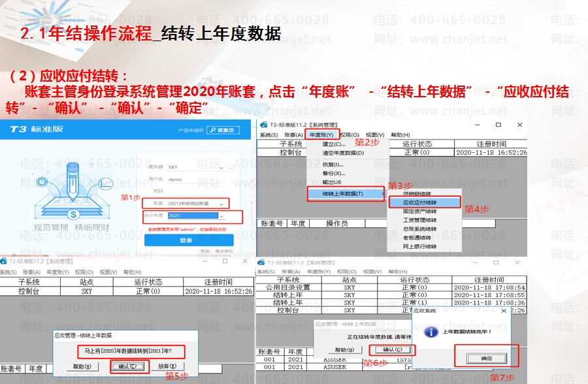Image resolution: width=588 pixels, height=384 pixels.
Task: Click 运行状态 header in the 公用目录设置 window
Action: (414, 280)
